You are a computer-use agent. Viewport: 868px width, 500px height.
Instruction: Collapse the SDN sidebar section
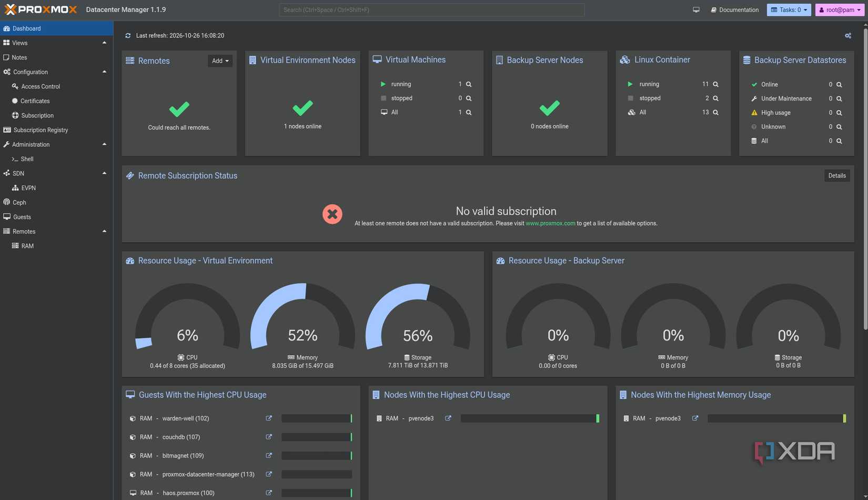coord(104,174)
